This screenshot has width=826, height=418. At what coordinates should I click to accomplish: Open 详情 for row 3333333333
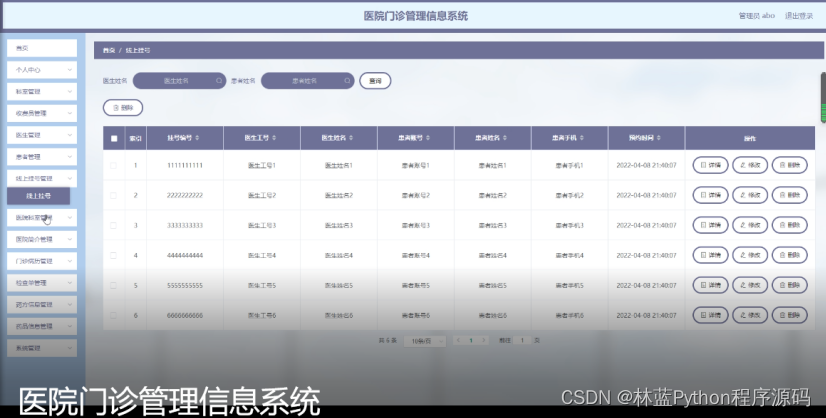click(710, 226)
